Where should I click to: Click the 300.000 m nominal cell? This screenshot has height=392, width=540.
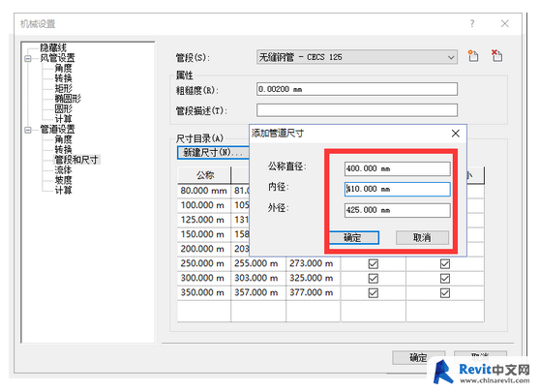click(x=204, y=278)
